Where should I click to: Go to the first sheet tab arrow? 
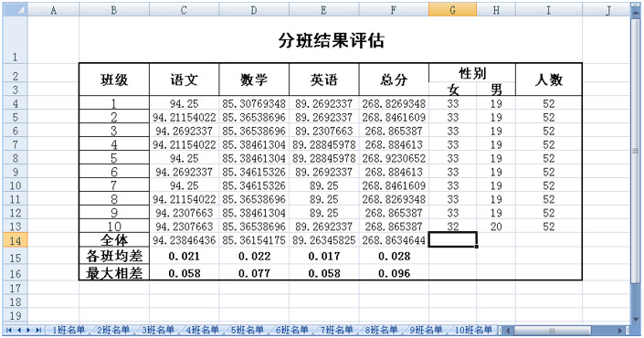coord(8,330)
